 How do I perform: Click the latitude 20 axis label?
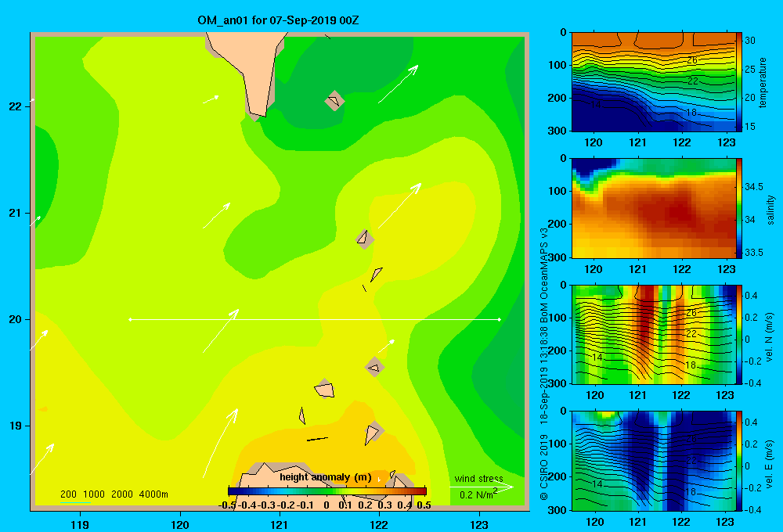[16, 319]
